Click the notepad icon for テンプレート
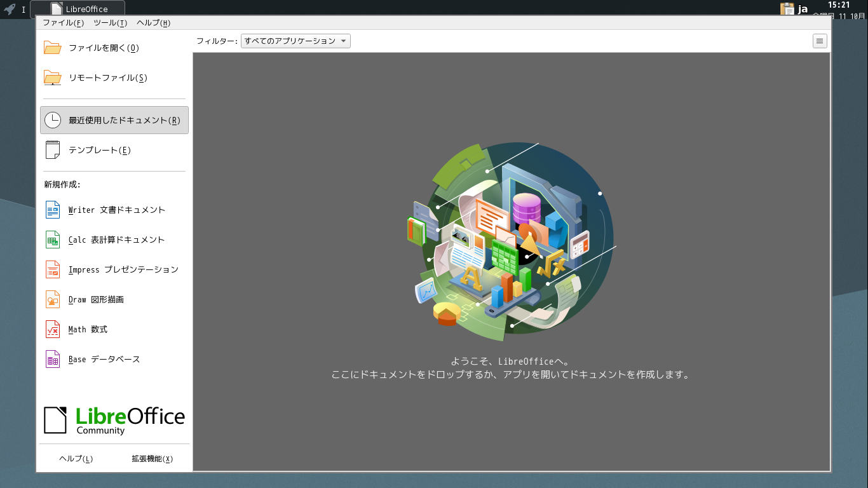This screenshot has width=868, height=488. (52, 150)
